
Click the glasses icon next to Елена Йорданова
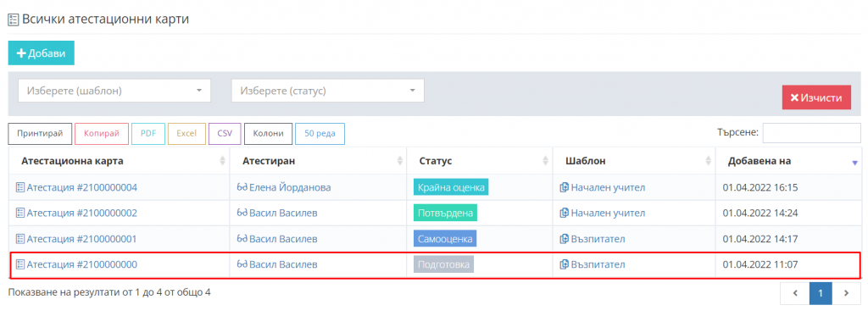click(x=242, y=187)
